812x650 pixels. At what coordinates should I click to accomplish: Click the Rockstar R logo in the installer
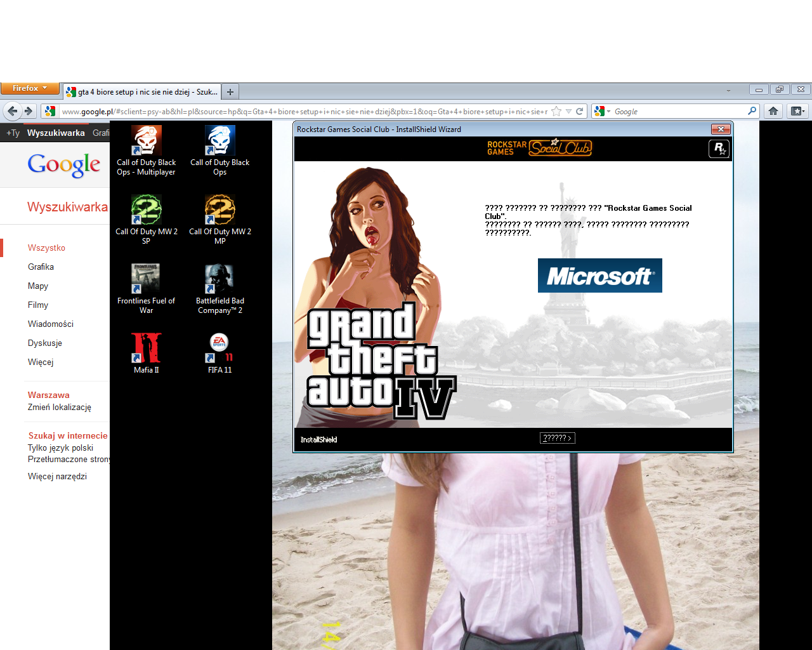coord(719,149)
